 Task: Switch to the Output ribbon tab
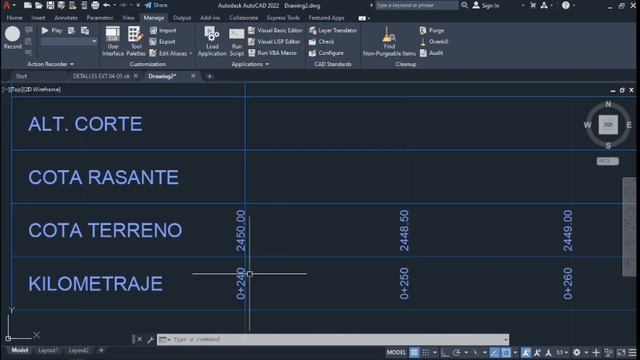(182, 18)
